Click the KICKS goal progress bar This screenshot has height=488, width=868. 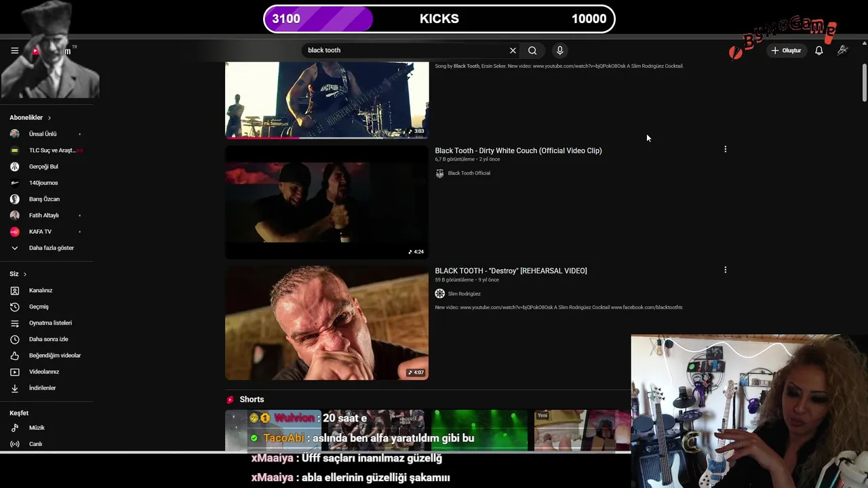pyautogui.click(x=439, y=19)
